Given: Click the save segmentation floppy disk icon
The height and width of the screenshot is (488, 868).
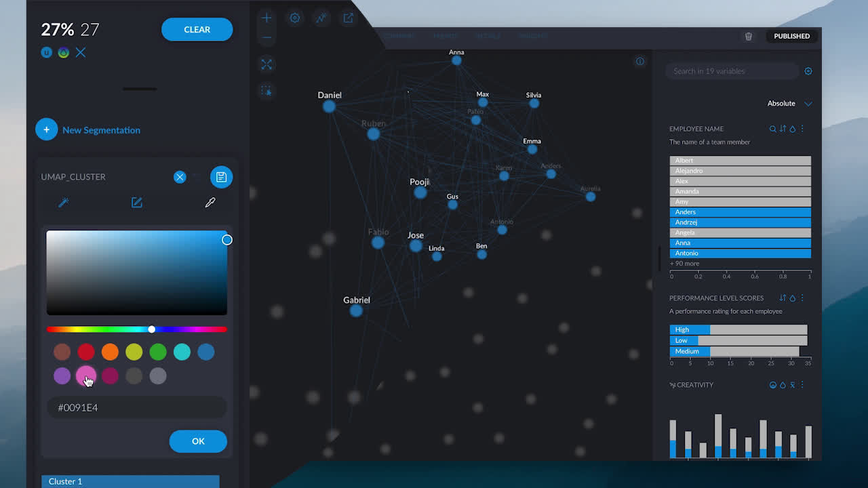Looking at the screenshot, I should pos(221,177).
